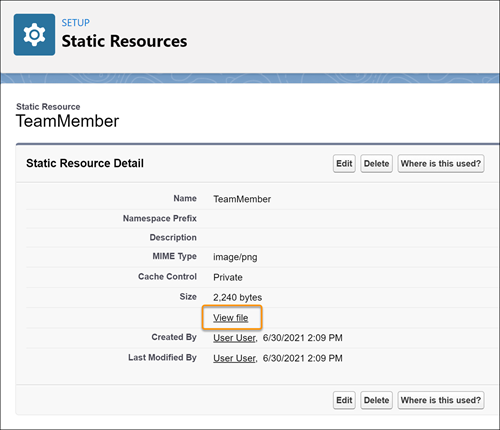500x430 pixels.
Task: Click the Created By timestamp
Action: pyautogui.click(x=303, y=338)
